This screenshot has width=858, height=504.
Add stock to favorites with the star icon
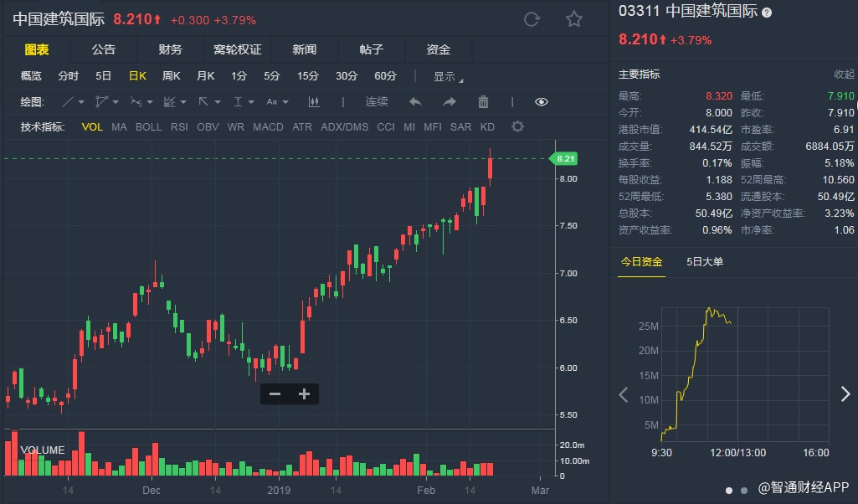click(573, 19)
